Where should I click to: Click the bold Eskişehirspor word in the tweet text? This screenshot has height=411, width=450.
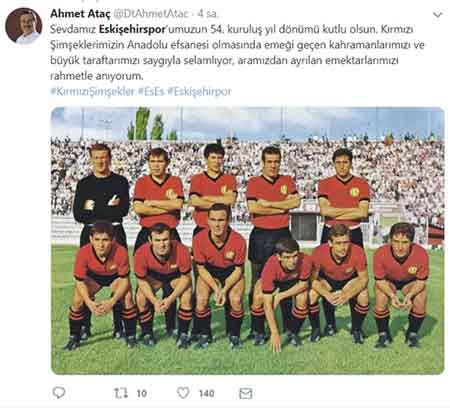[x=132, y=29]
